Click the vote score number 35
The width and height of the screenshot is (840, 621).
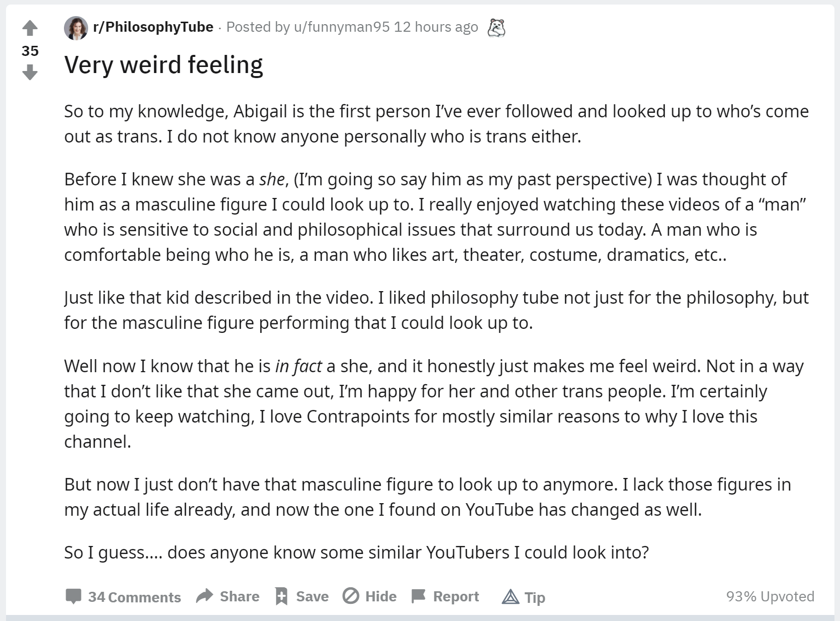30,50
